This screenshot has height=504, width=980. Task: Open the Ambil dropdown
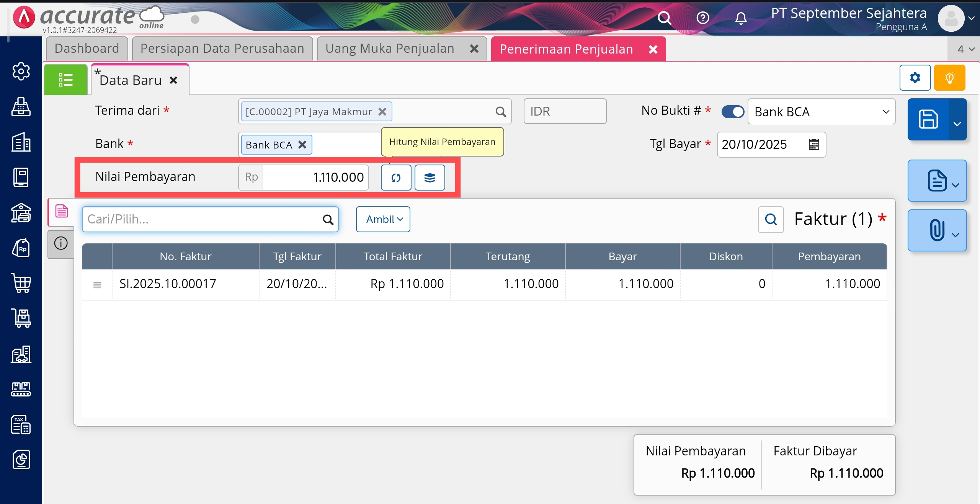[383, 219]
